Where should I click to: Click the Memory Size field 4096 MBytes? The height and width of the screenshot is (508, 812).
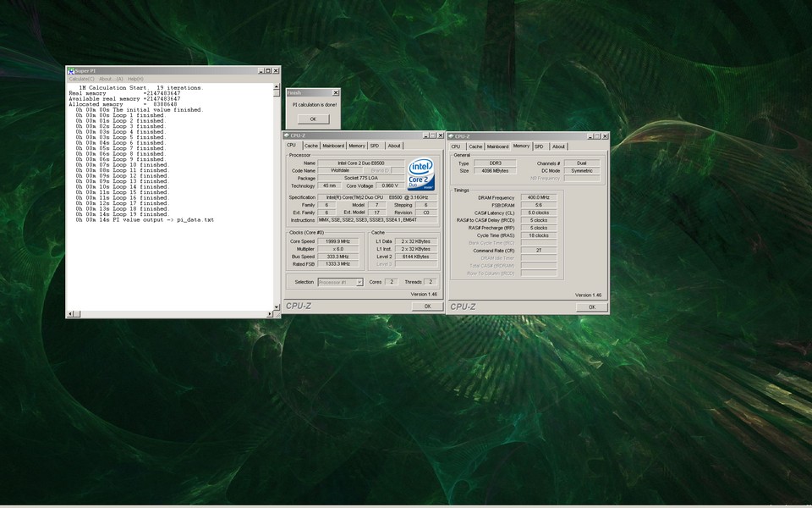pos(495,170)
